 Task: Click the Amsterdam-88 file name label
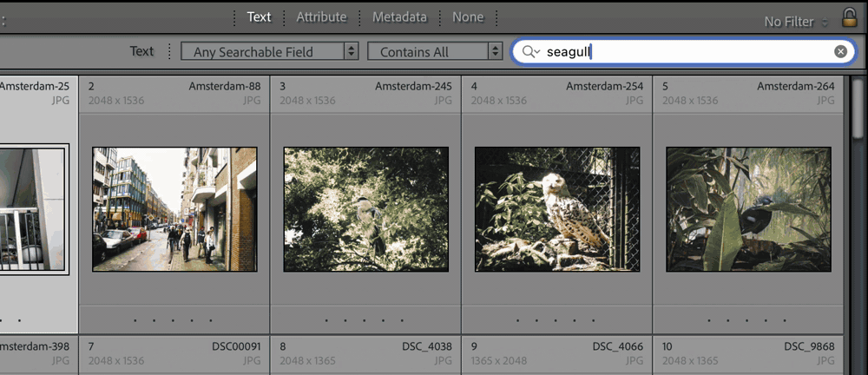tap(225, 87)
